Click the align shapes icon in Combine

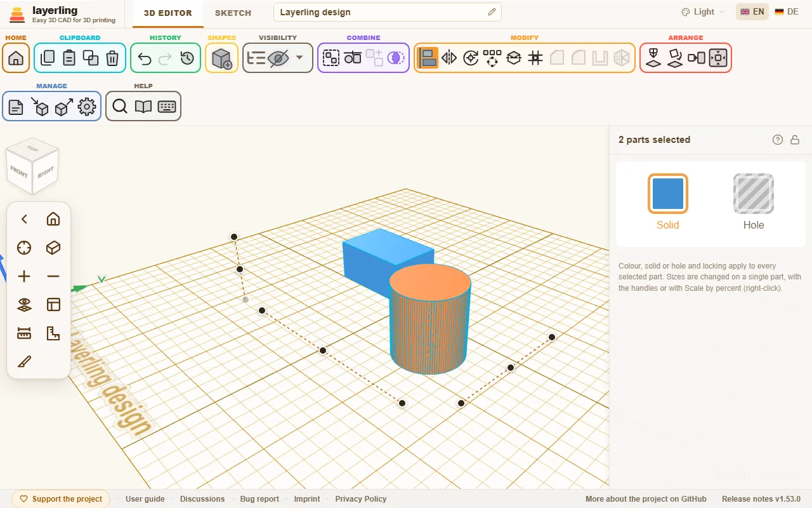click(x=353, y=58)
